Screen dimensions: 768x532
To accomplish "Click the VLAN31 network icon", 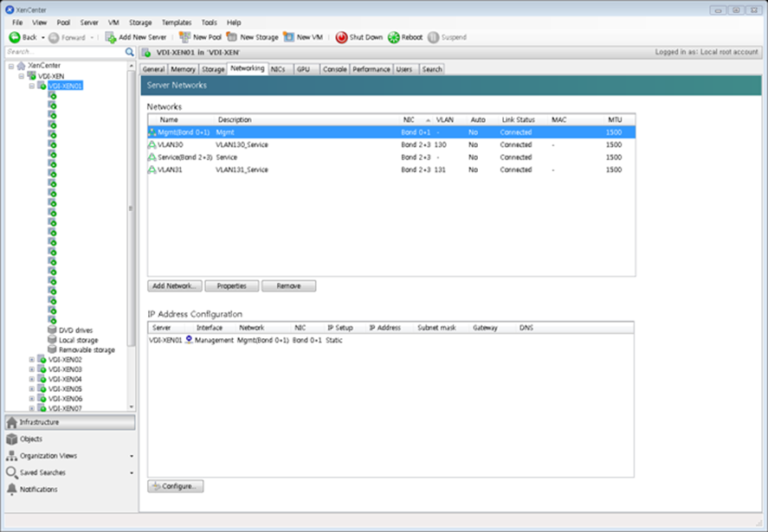I will pyautogui.click(x=152, y=170).
